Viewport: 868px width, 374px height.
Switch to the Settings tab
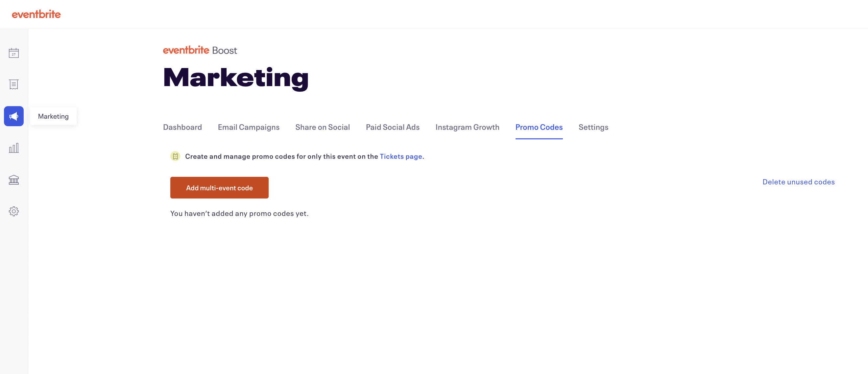pyautogui.click(x=593, y=127)
